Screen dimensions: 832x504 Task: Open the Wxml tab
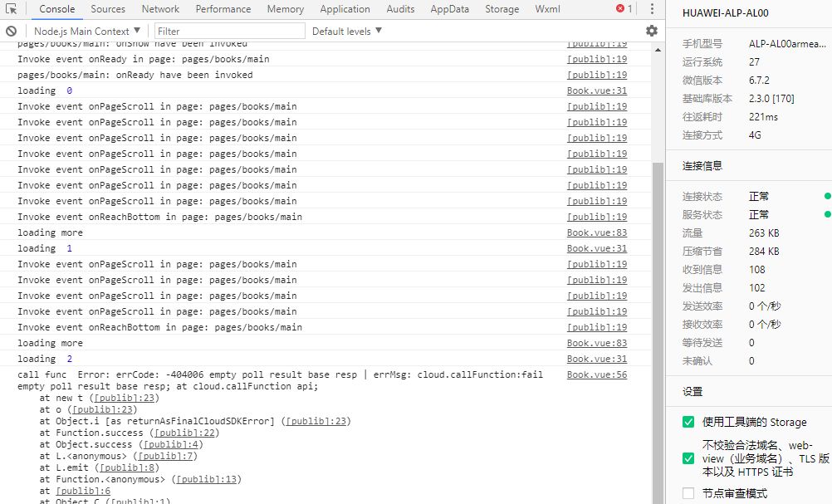pyautogui.click(x=547, y=9)
